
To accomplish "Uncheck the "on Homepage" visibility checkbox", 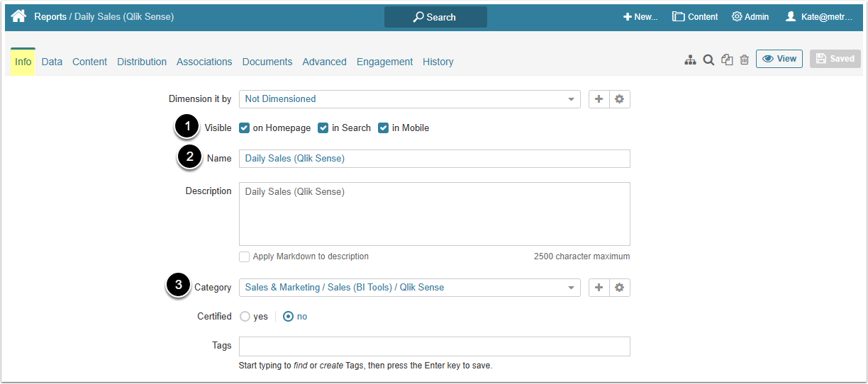I will pyautogui.click(x=245, y=128).
